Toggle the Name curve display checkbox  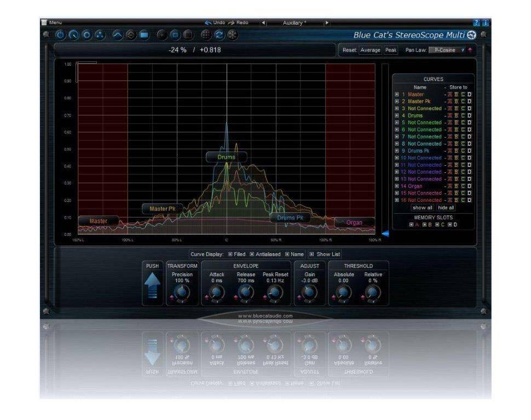click(287, 254)
